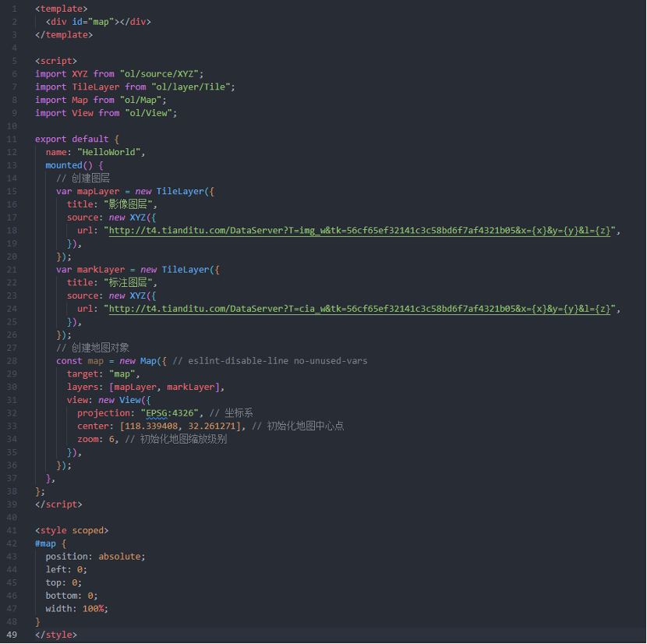Image resolution: width=647 pixels, height=644 pixels.
Task: Click "export default {" statement
Action: [77, 139]
